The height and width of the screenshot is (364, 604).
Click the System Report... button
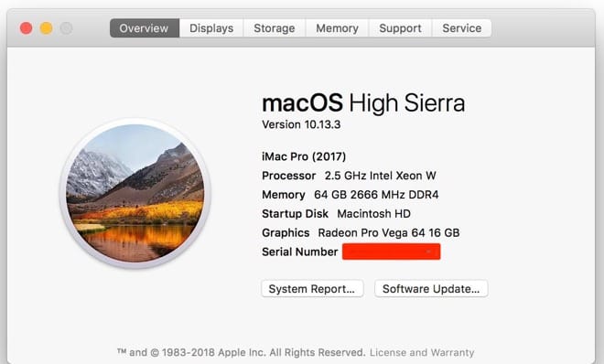[x=312, y=289]
